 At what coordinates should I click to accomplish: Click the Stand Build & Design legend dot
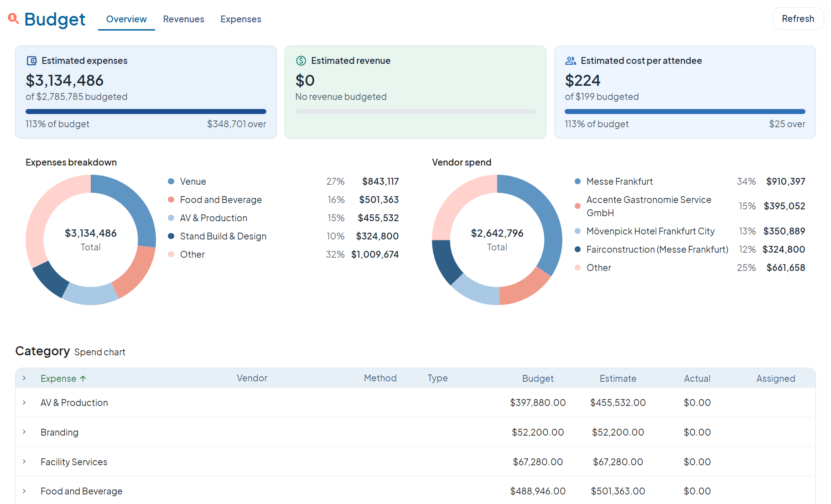tap(171, 236)
